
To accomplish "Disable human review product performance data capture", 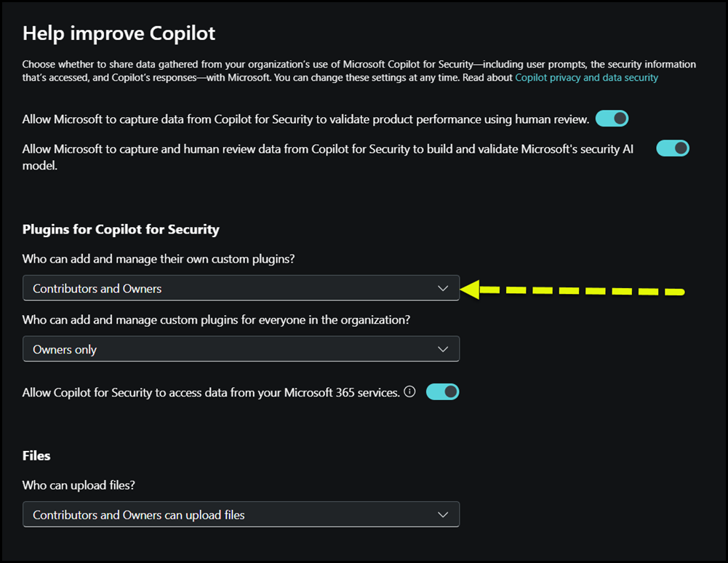I will click(612, 119).
